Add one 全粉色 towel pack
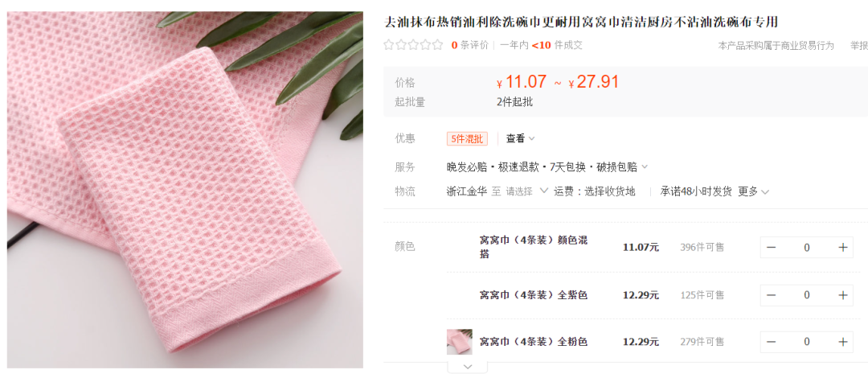 (x=842, y=342)
